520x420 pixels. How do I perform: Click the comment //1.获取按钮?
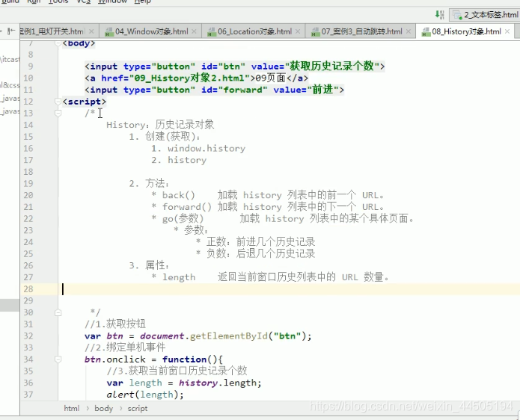[x=115, y=324]
